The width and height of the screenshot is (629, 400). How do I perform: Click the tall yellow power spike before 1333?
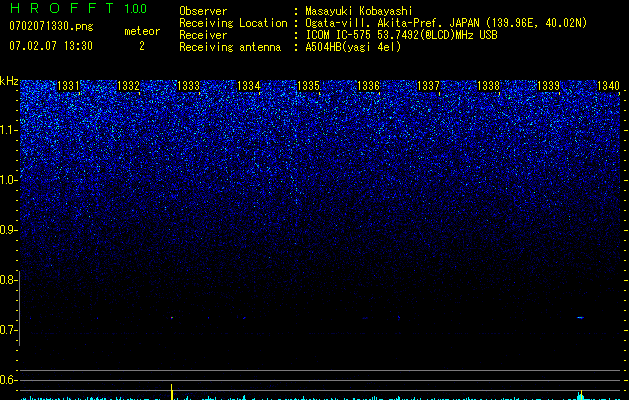(172, 392)
